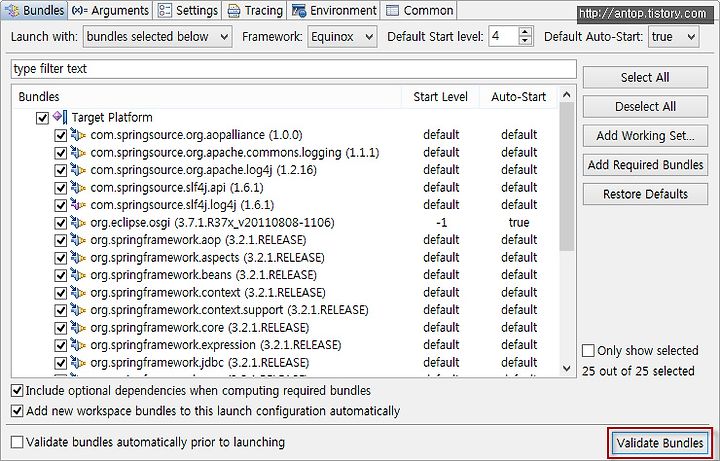Click the springframework.aop bundle icon
The width and height of the screenshot is (720, 461).
78,240
